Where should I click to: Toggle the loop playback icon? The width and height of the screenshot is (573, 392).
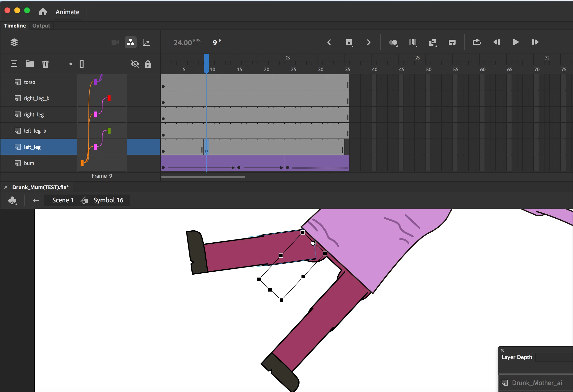coord(476,42)
